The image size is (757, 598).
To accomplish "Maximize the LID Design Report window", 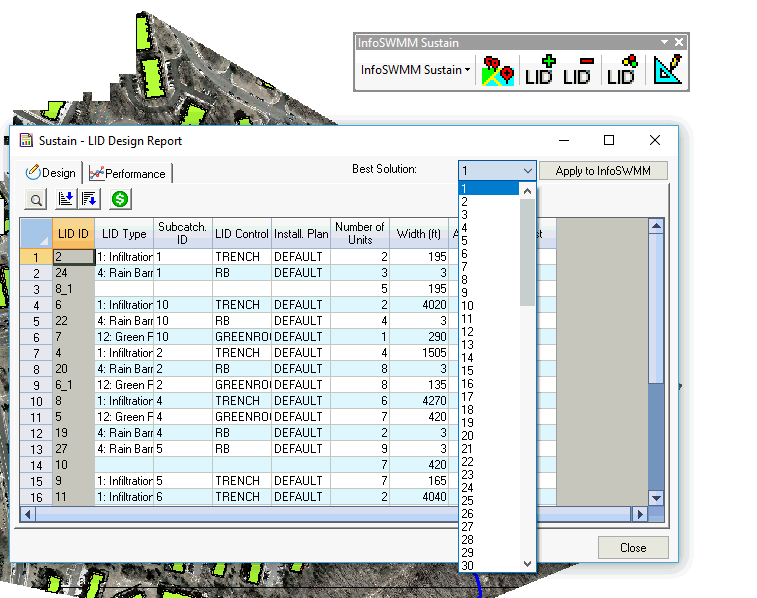I will (609, 140).
